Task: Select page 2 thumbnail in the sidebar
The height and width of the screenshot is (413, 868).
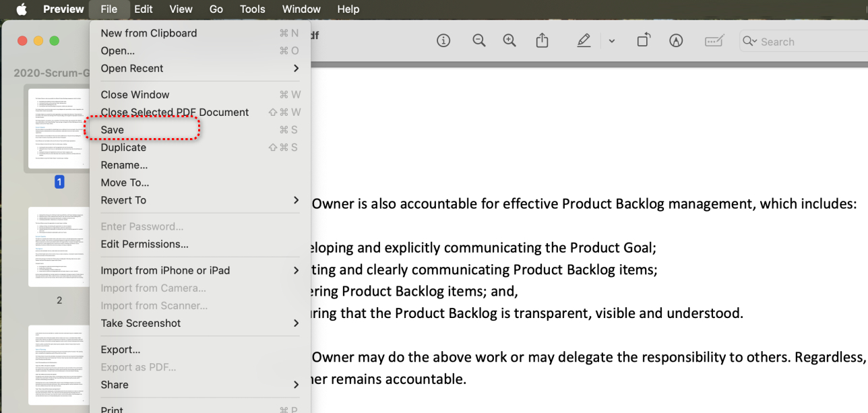Action: [59, 247]
